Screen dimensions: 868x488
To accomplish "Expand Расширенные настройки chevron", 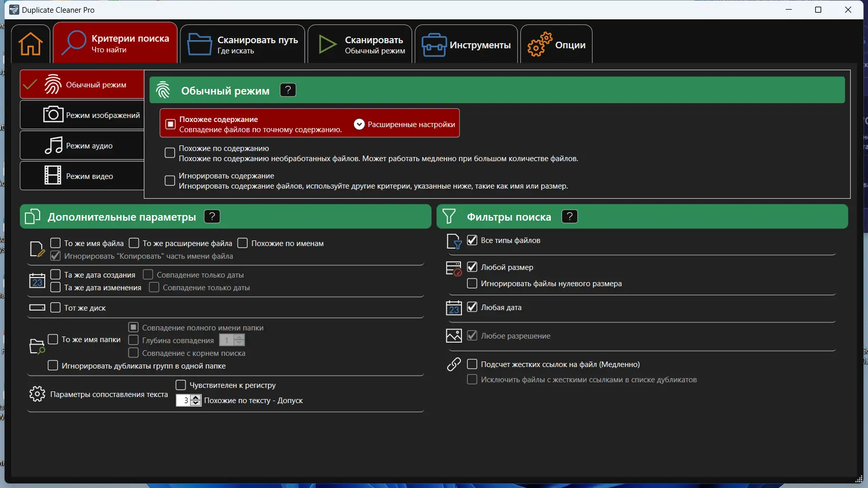I will coord(359,124).
